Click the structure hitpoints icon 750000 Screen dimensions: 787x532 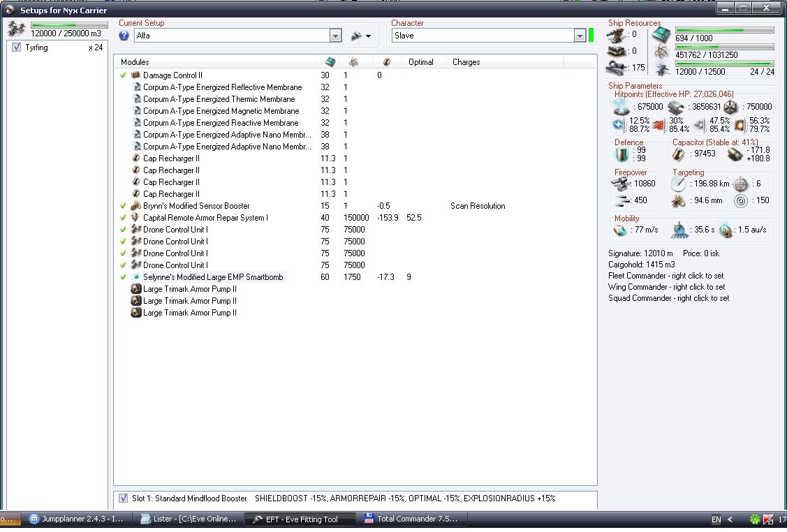(x=730, y=107)
